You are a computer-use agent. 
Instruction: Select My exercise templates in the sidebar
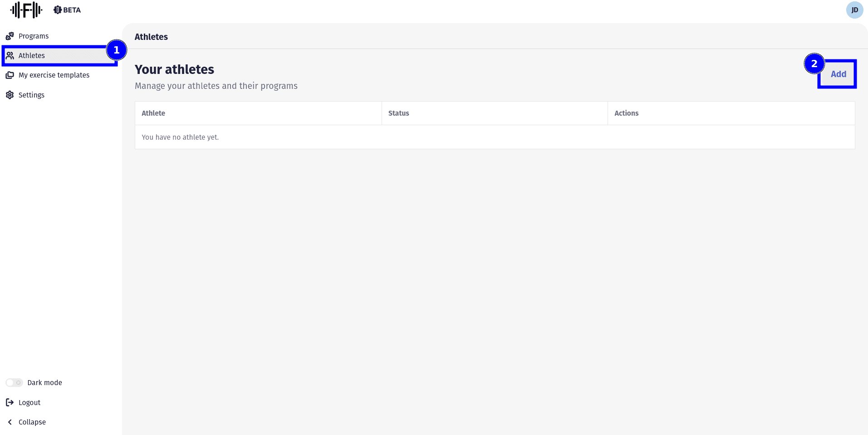point(54,75)
